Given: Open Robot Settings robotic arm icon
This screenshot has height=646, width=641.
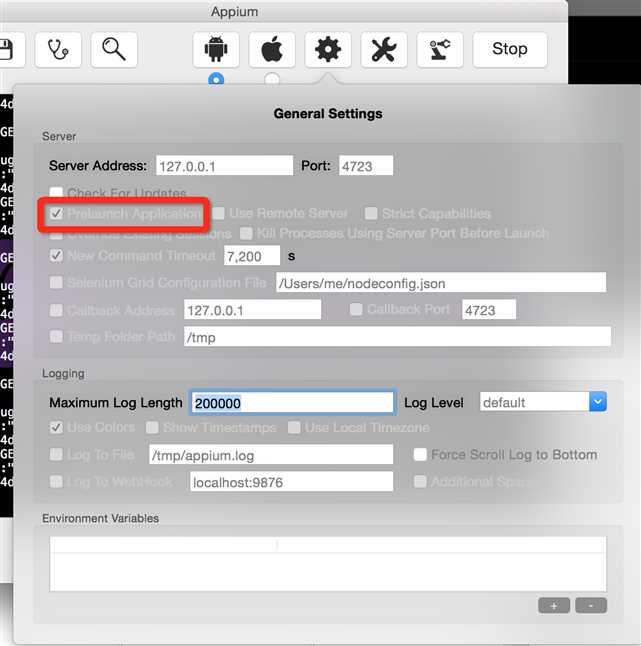Looking at the screenshot, I should click(440, 49).
